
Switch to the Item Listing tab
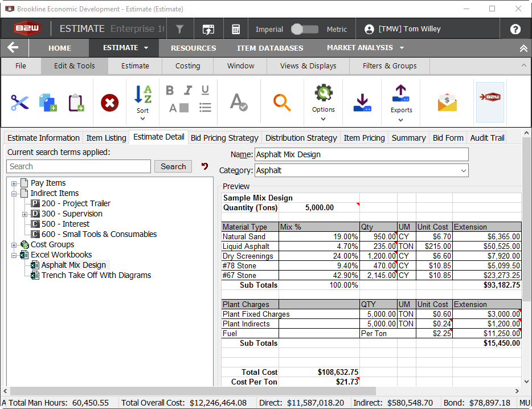[x=106, y=138]
